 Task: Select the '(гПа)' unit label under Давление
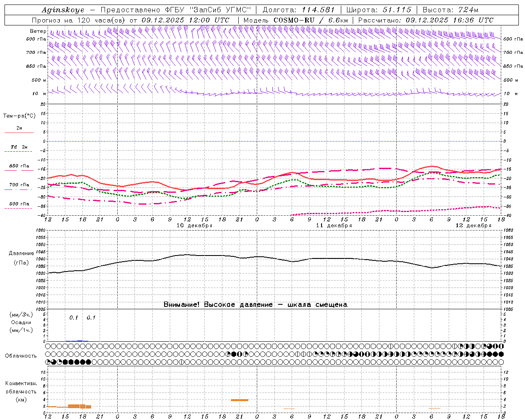click(x=21, y=263)
